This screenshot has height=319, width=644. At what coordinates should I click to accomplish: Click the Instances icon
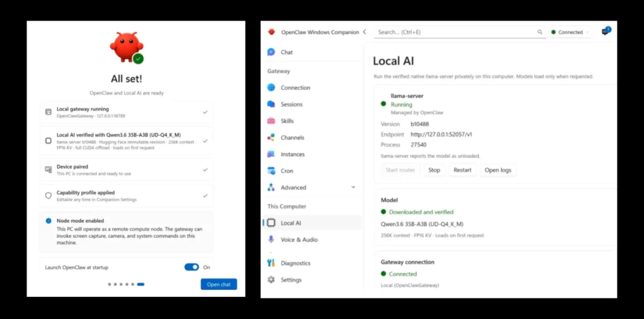(x=271, y=154)
